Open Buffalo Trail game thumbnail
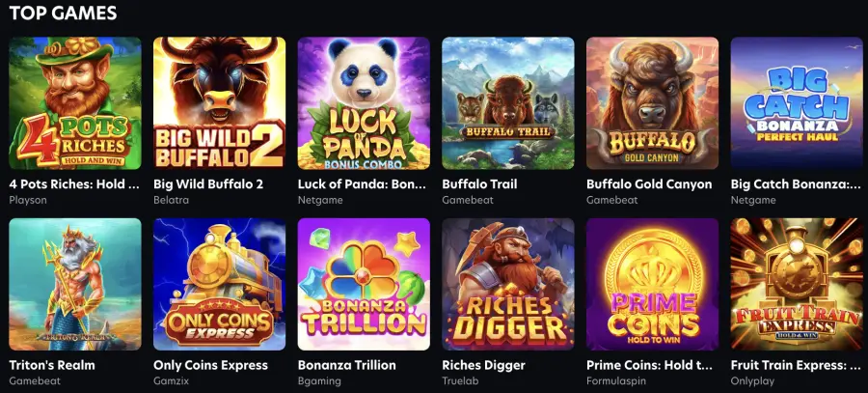 click(x=508, y=103)
